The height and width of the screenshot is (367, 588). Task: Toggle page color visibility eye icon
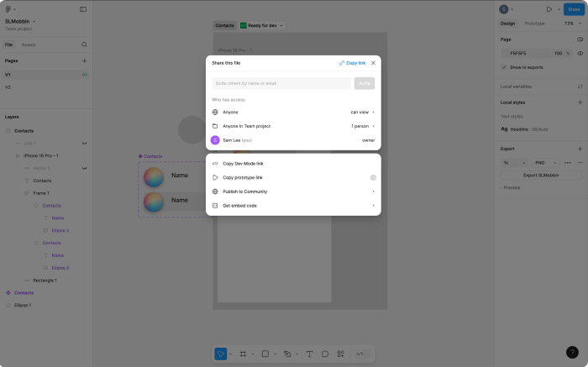[580, 53]
